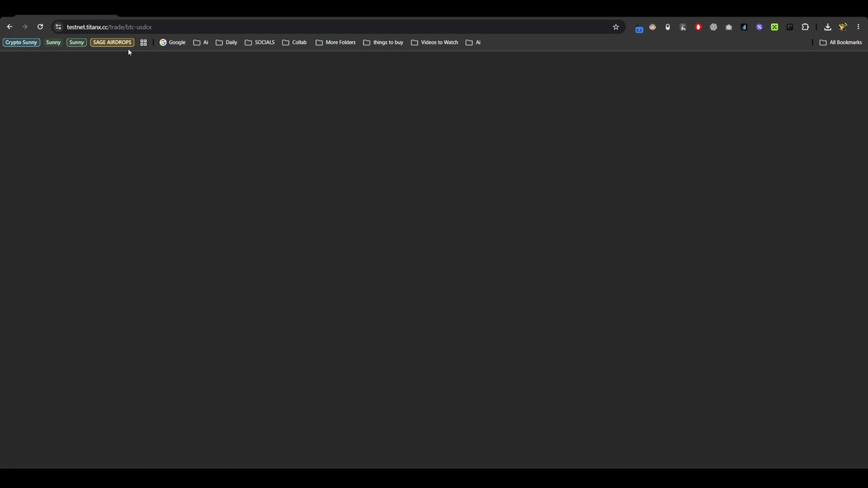Viewport: 868px width, 488px height.
Task: Expand the Daily bookmarks folder
Action: click(x=226, y=43)
